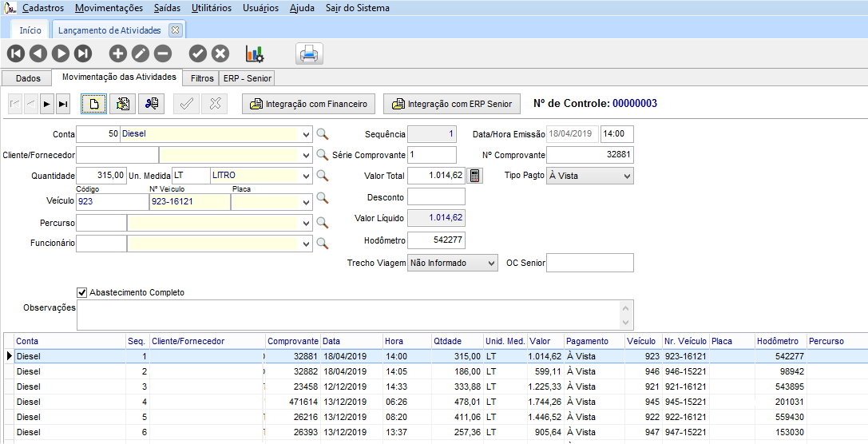Switch to the Filtros tab
Viewport: 868px width, 444px height.
pos(202,78)
